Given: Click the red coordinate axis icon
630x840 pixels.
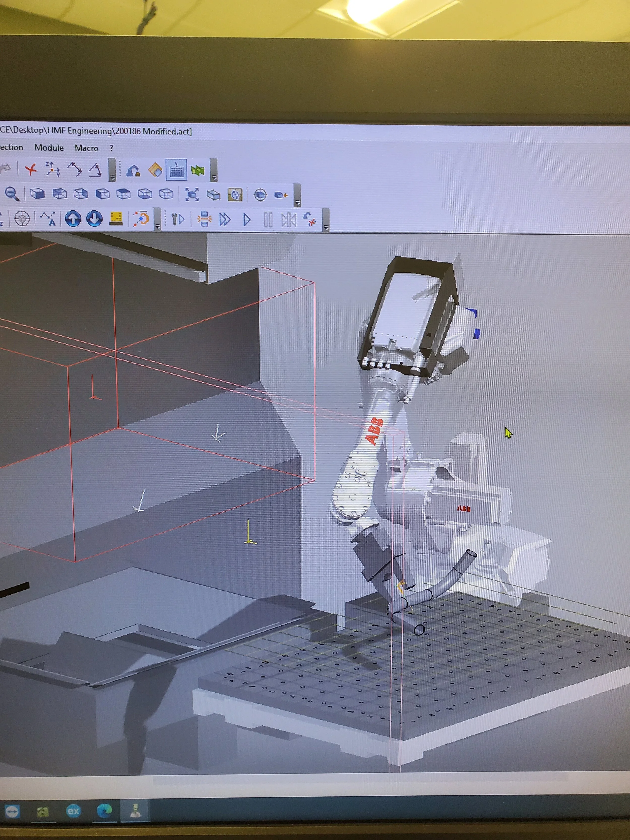Looking at the screenshot, I should click(31, 169).
